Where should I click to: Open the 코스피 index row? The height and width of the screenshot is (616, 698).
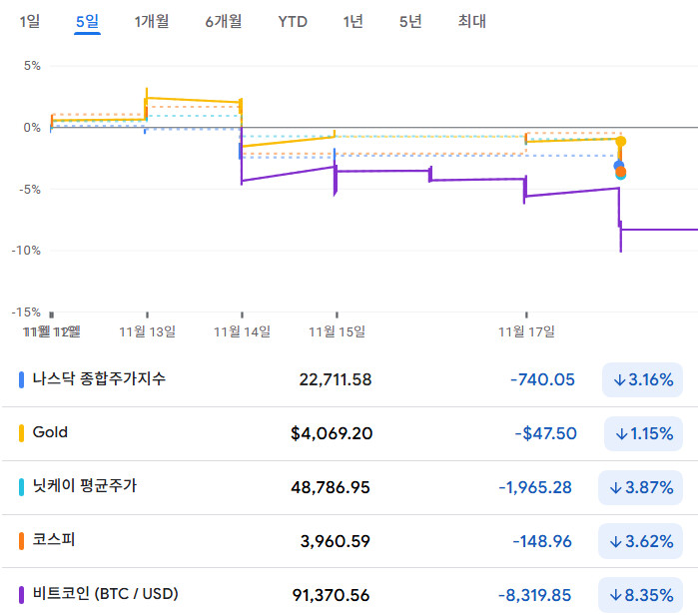coord(54,541)
